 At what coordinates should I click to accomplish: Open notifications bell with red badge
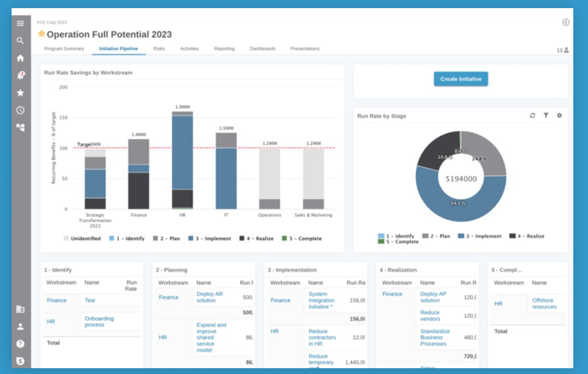21,75
